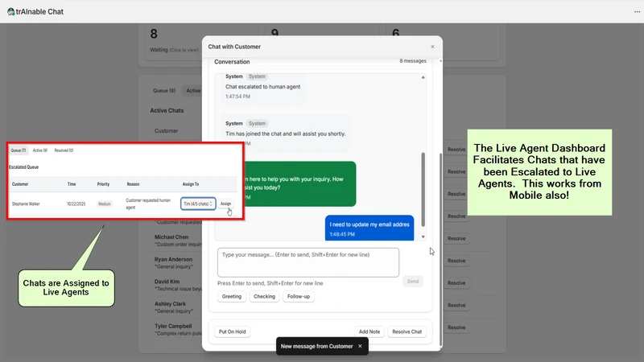Click the trAInable Chat logo icon
Image resolution: width=644 pixels, height=362 pixels.
[10, 11]
